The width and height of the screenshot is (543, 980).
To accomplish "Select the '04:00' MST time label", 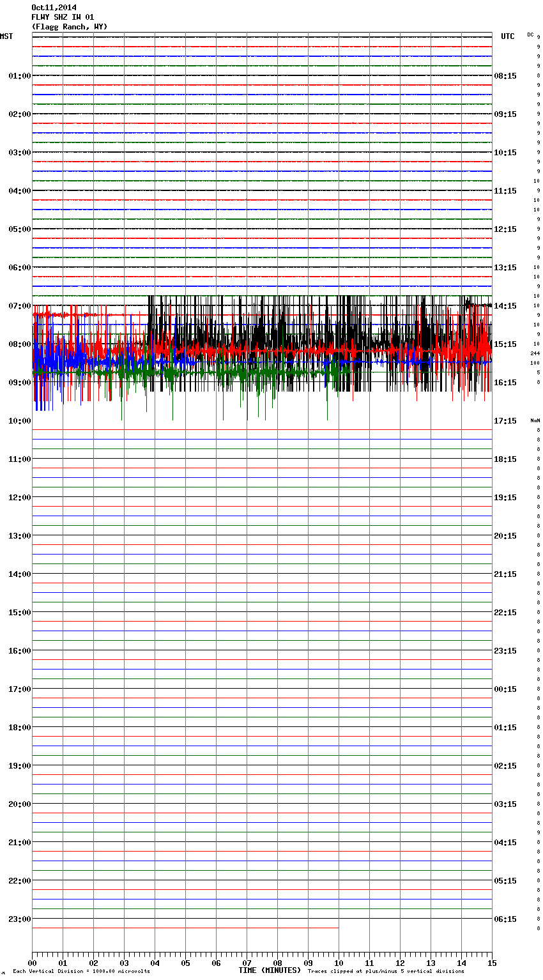I will [x=20, y=191].
